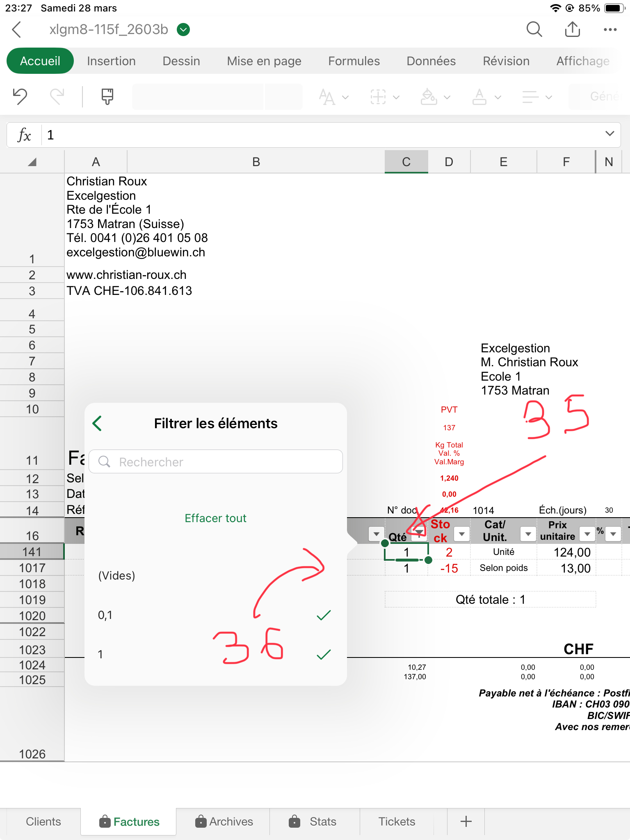Open the Stock column filter dropdown

click(461, 534)
